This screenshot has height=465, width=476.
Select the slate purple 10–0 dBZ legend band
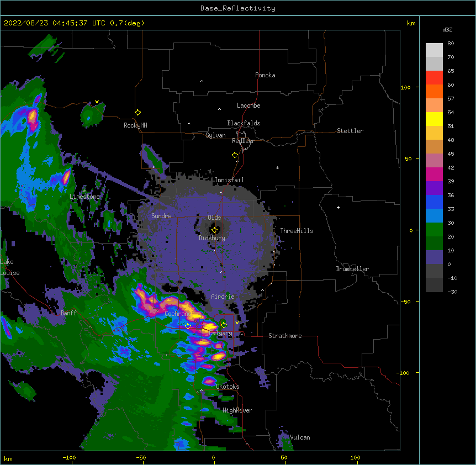pos(434,257)
